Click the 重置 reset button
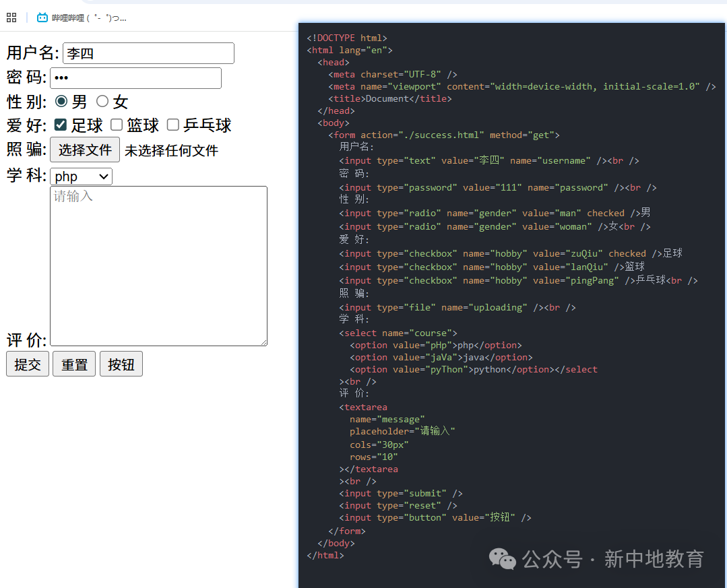 (x=74, y=364)
